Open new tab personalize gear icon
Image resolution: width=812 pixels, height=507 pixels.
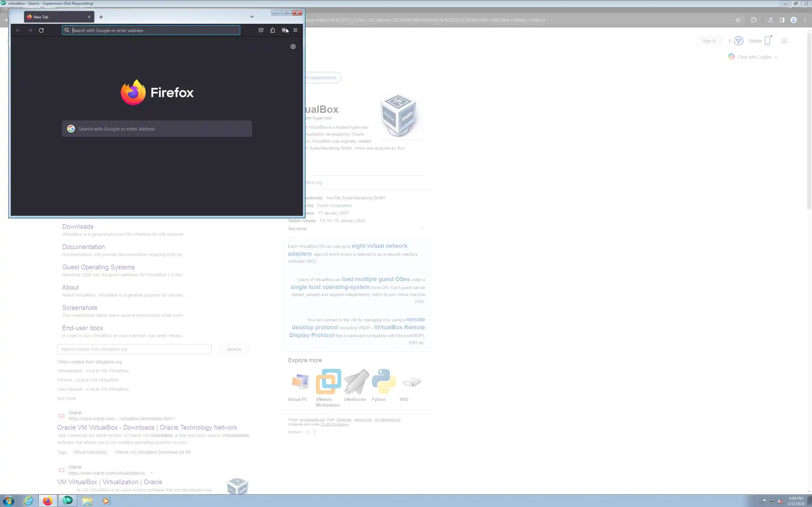point(293,47)
